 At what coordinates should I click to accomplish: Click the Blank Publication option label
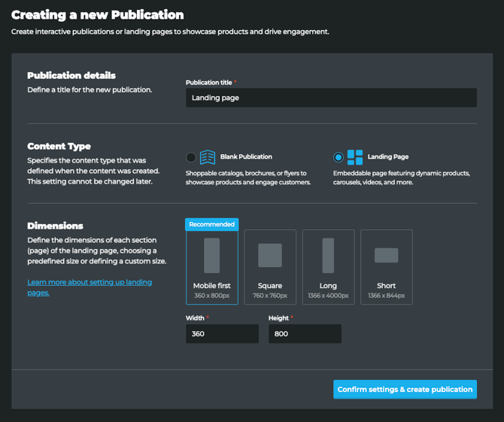point(246,157)
